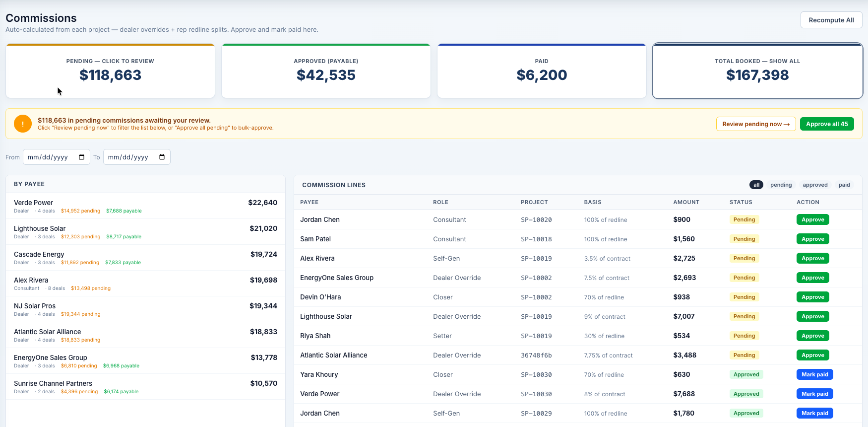Approve Devin O'Hara's $938 commission

click(813, 297)
